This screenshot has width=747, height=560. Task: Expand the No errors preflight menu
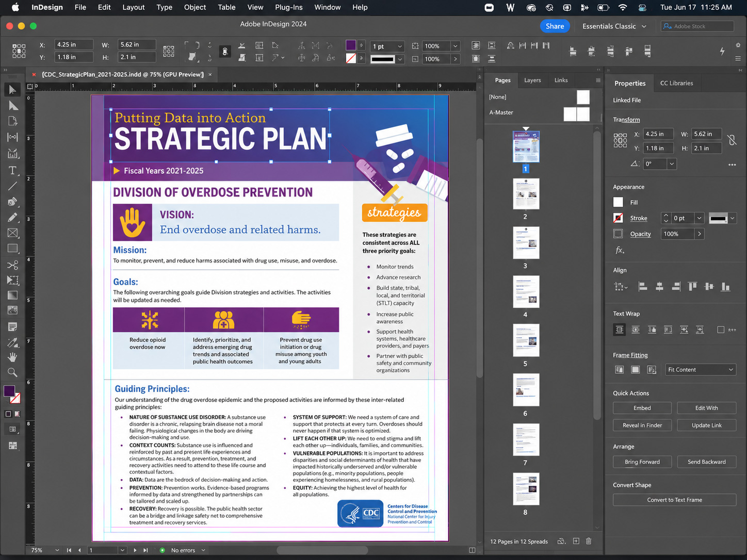(x=203, y=550)
